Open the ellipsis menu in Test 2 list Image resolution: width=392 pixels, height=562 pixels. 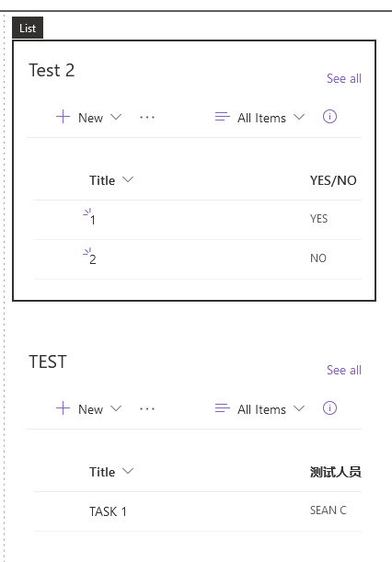pos(147,117)
